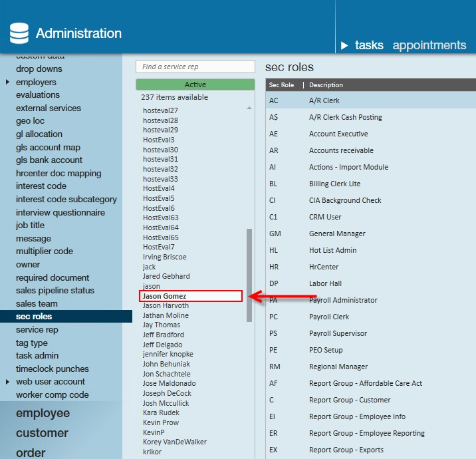The width and height of the screenshot is (476, 459).
Task: Open the appointments tab
Action: (x=429, y=45)
